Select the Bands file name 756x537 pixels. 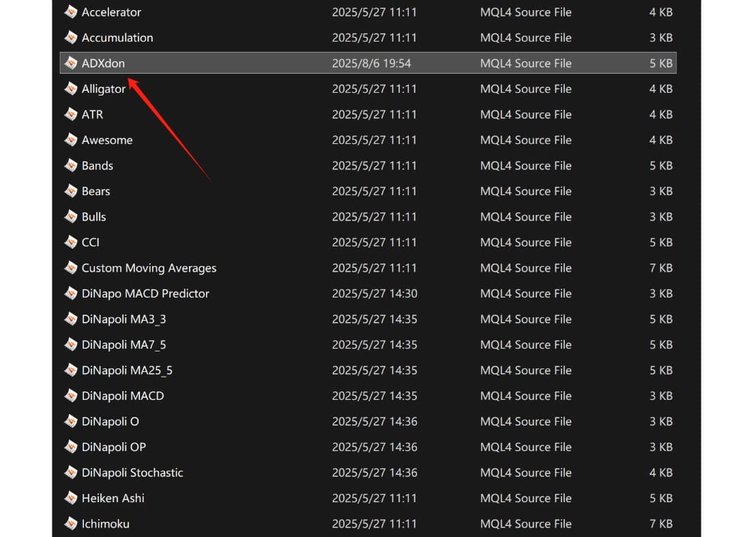(98, 165)
